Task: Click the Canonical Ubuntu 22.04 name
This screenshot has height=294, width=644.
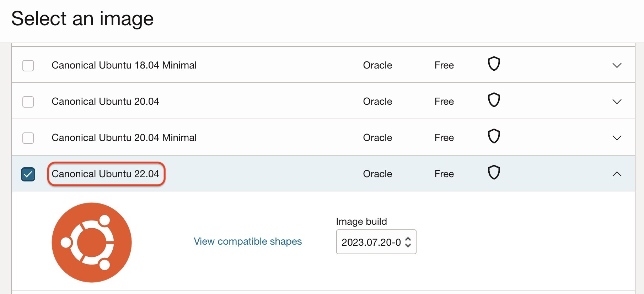Action: coord(105,174)
